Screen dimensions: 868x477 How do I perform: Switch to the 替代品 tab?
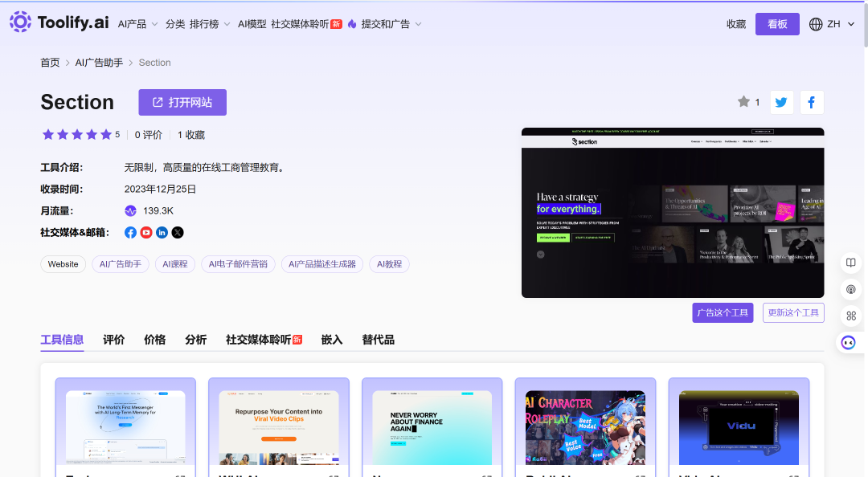pyautogui.click(x=378, y=340)
